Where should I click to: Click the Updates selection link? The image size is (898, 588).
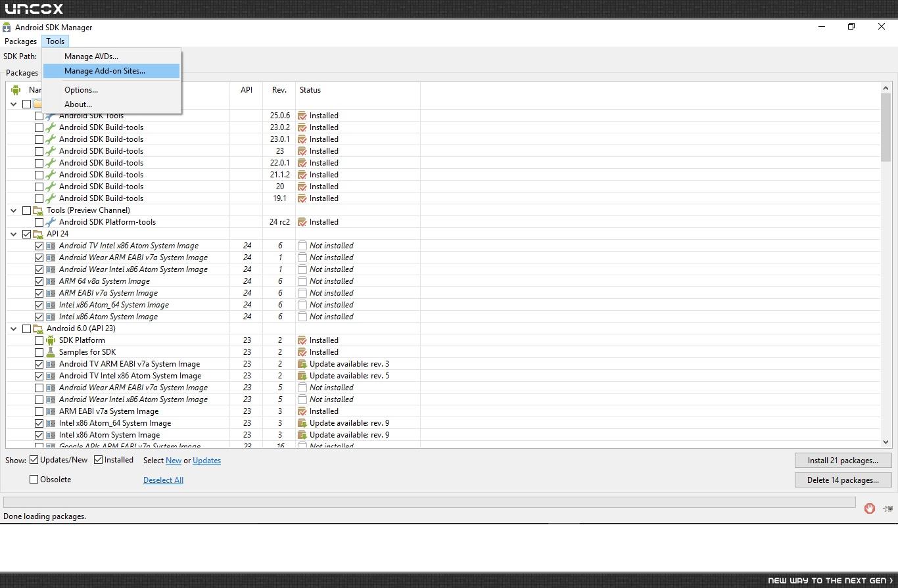pos(206,461)
